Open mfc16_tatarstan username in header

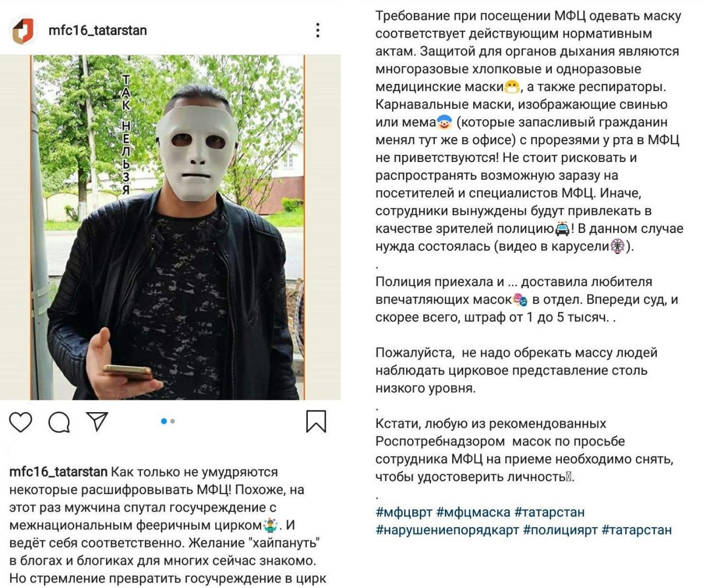pyautogui.click(x=98, y=30)
